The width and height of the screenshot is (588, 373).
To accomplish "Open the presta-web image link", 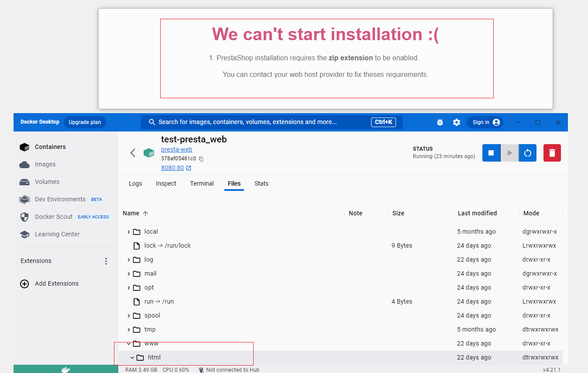I will pos(176,149).
